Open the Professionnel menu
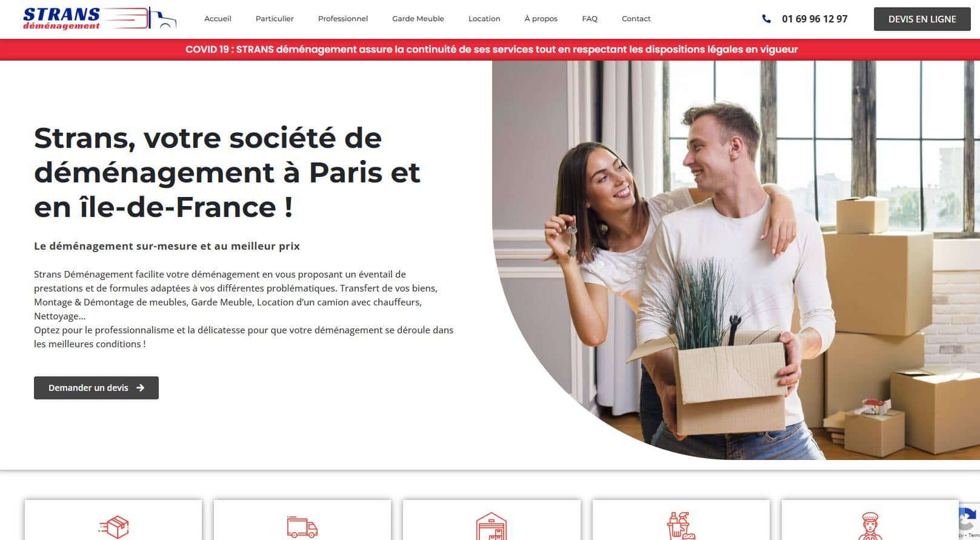This screenshot has width=980, height=540. point(343,19)
